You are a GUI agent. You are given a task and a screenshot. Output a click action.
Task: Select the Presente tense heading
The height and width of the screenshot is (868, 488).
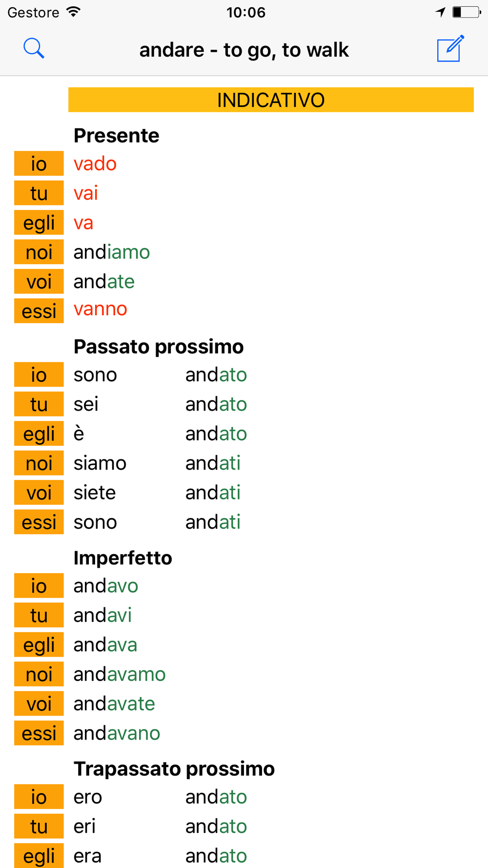point(116,136)
